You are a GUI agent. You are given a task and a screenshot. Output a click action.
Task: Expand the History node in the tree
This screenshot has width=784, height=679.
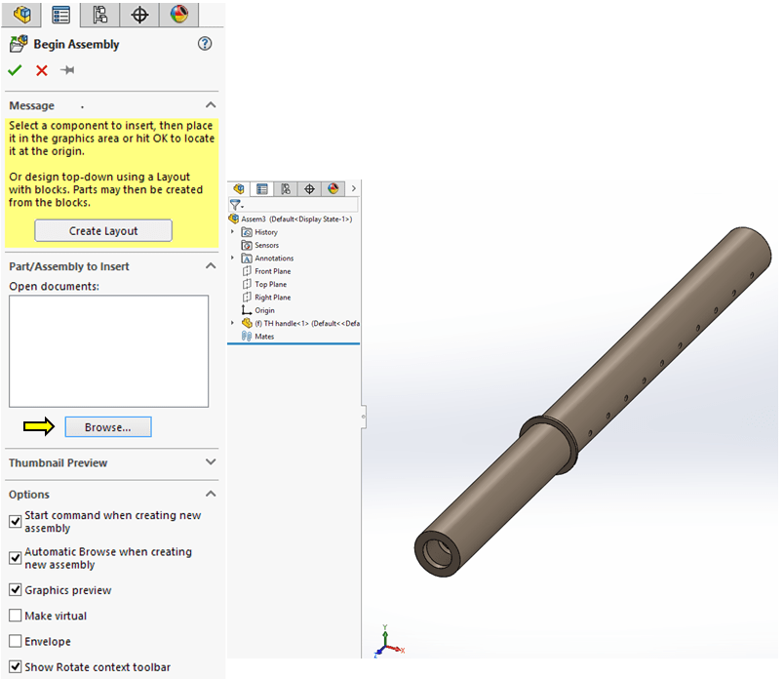[x=233, y=232]
